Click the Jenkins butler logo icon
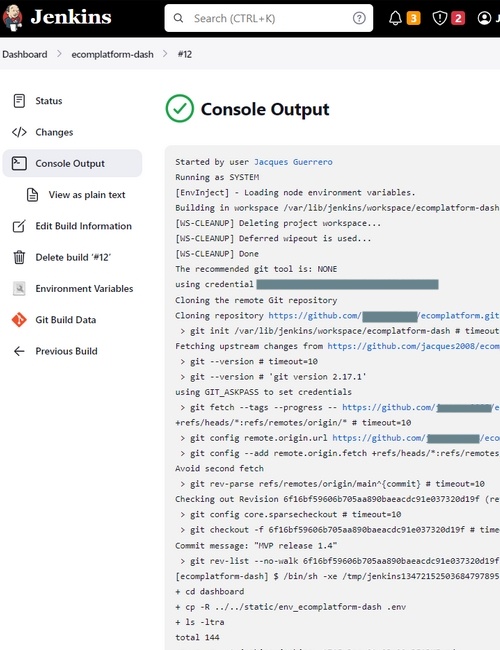This screenshot has width=500, height=650. (x=12, y=18)
